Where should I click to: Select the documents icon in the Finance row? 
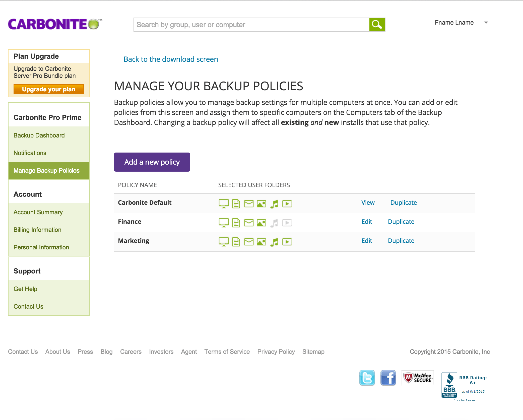click(x=236, y=223)
